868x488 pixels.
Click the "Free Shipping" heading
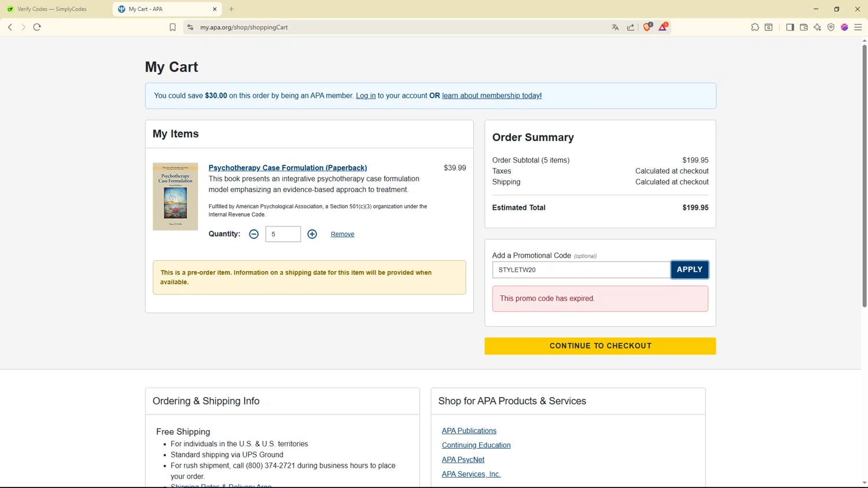point(183,432)
